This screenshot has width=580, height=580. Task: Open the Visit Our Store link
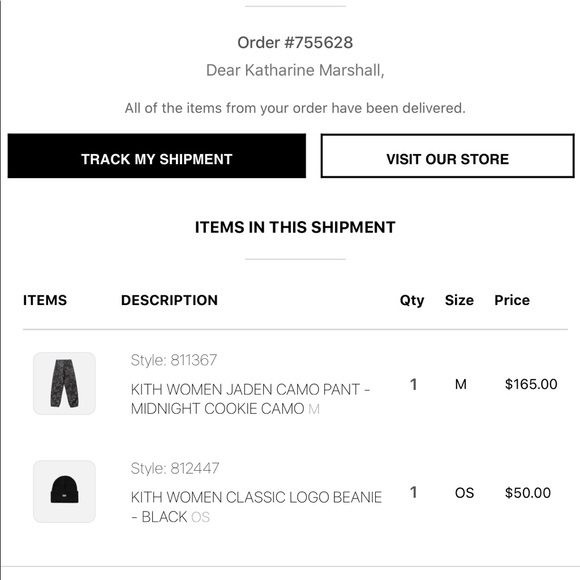click(448, 156)
